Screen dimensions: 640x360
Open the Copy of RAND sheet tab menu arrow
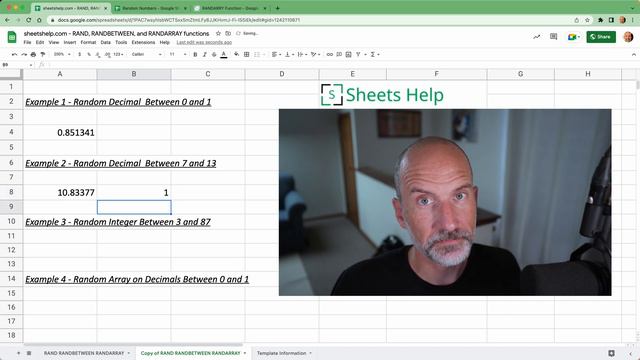245,353
